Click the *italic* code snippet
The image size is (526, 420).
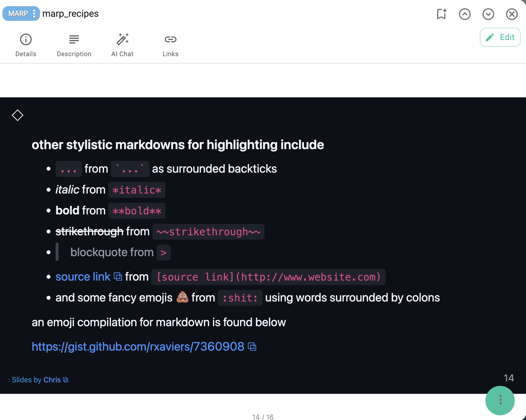click(137, 190)
